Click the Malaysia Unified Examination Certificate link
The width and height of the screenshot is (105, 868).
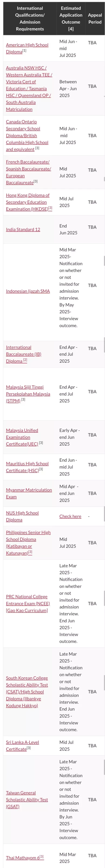pos(24,437)
